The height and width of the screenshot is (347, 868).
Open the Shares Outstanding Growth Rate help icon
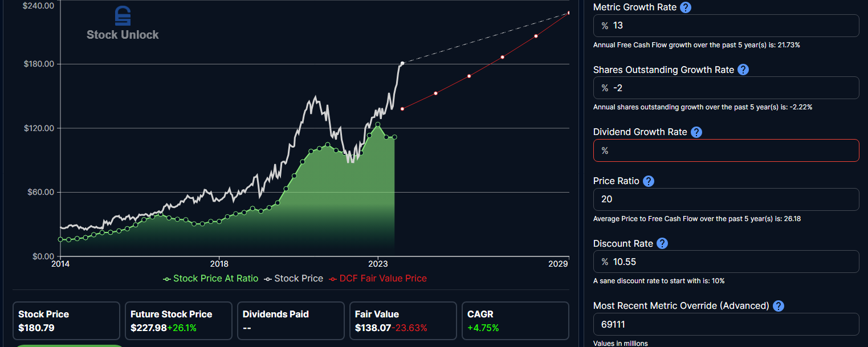(x=743, y=70)
